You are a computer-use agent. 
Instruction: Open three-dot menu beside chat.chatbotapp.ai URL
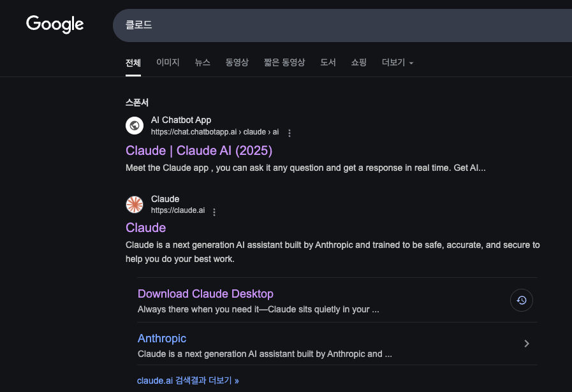pos(290,133)
